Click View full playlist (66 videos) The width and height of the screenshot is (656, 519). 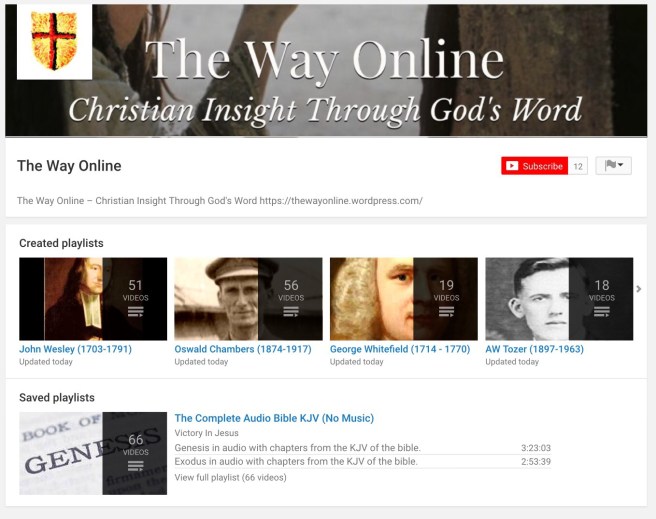[x=230, y=477]
